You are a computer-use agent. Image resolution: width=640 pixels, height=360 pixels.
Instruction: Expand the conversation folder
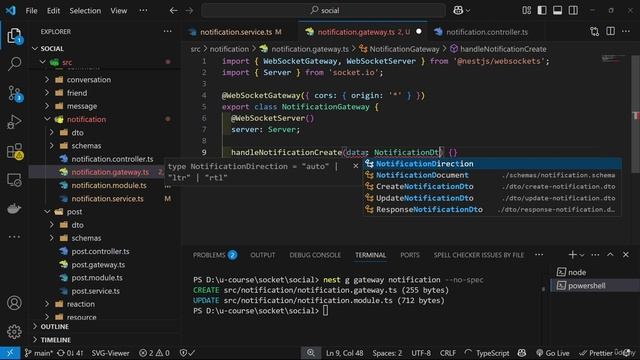coord(89,80)
